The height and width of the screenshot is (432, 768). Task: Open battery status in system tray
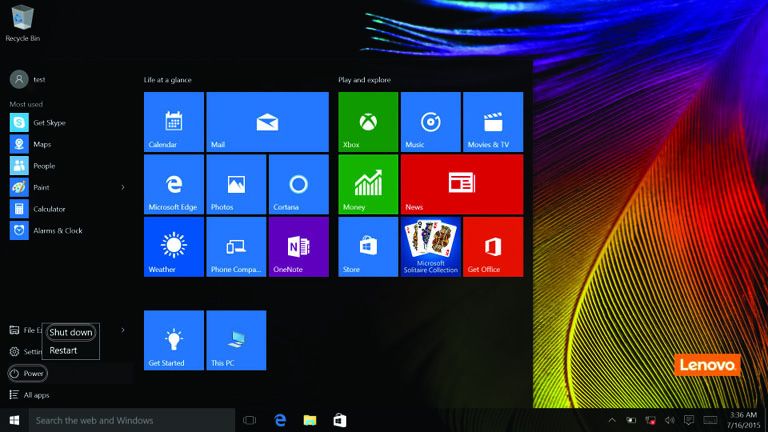(x=631, y=420)
